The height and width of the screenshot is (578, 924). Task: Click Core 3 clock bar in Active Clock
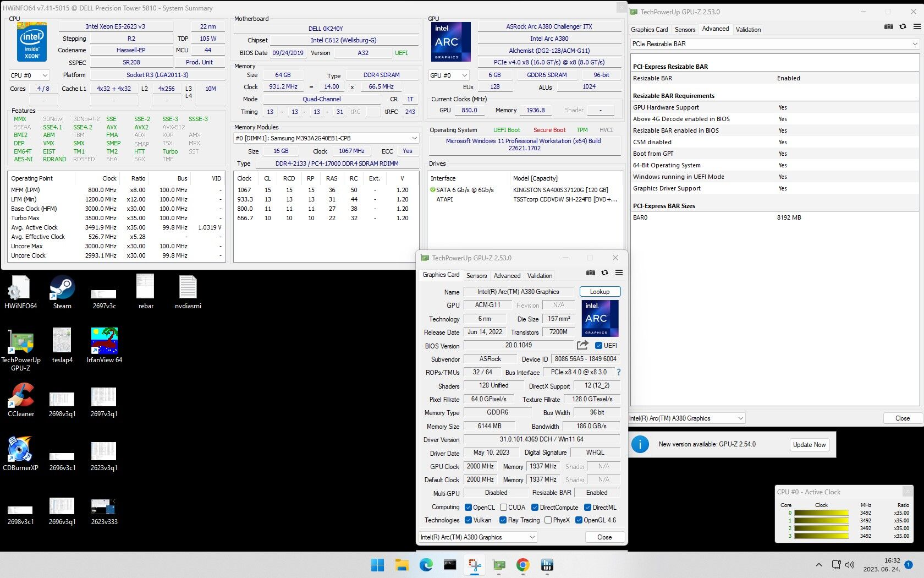822,536
